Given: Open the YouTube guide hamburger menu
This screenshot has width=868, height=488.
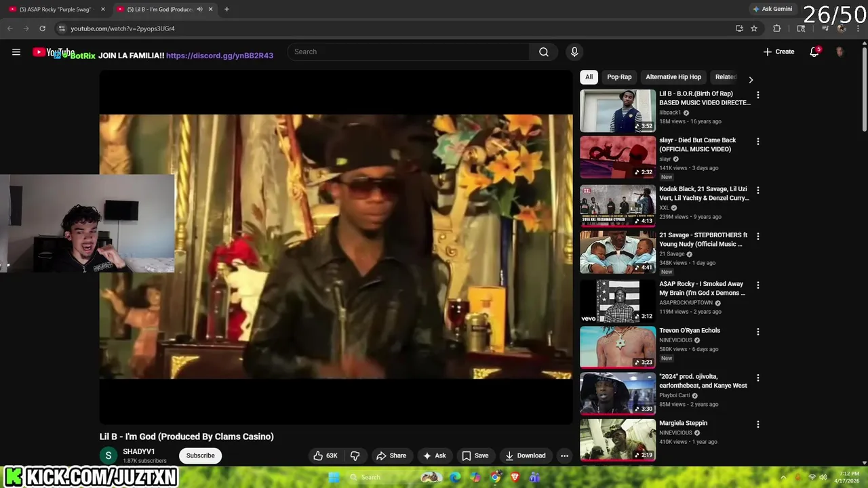Looking at the screenshot, I should (x=16, y=52).
